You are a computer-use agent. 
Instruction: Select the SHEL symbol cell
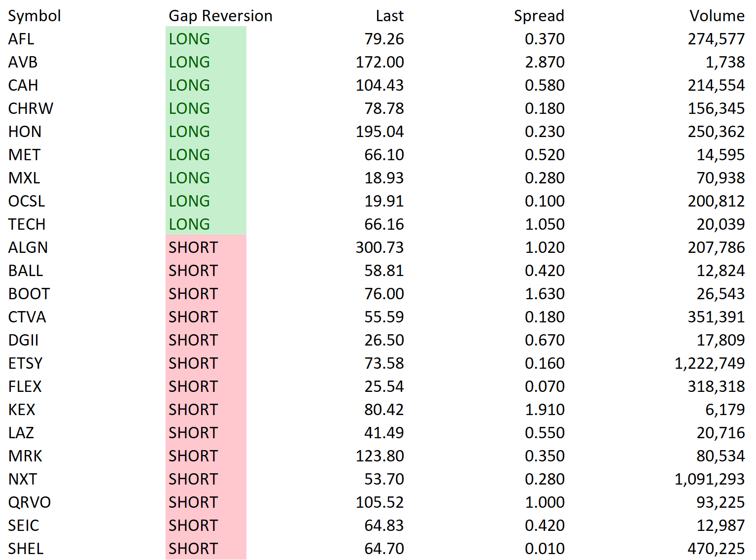pos(26,549)
